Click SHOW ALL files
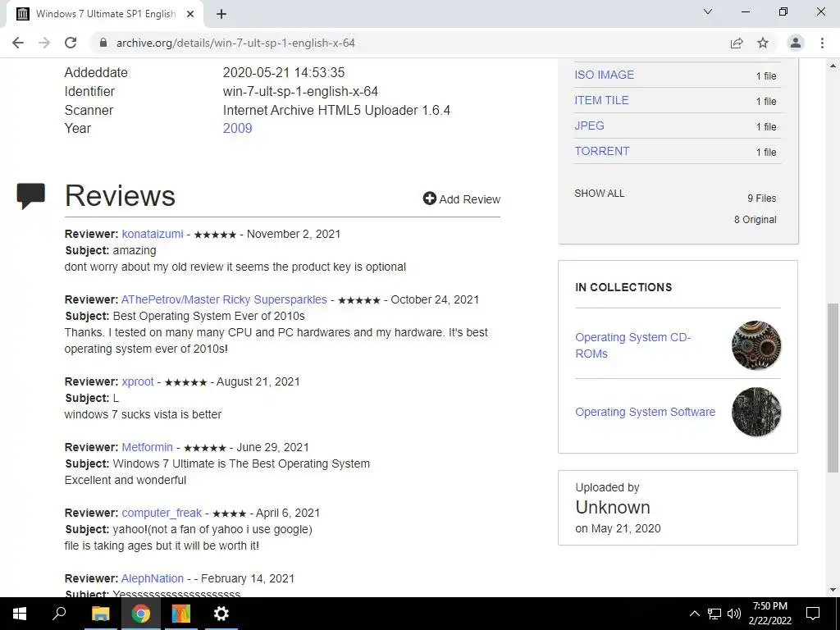The height and width of the screenshot is (630, 840). [600, 194]
